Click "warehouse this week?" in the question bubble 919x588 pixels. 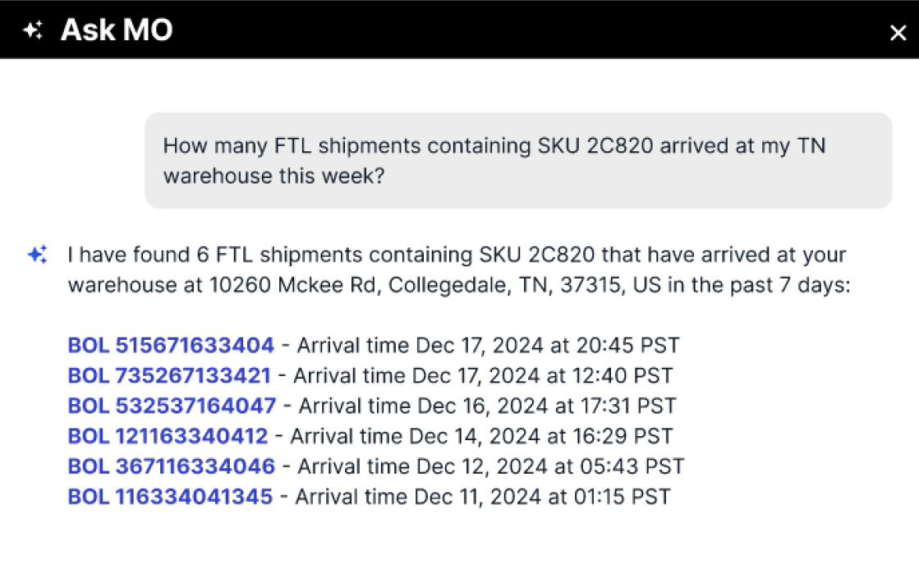[x=273, y=176]
